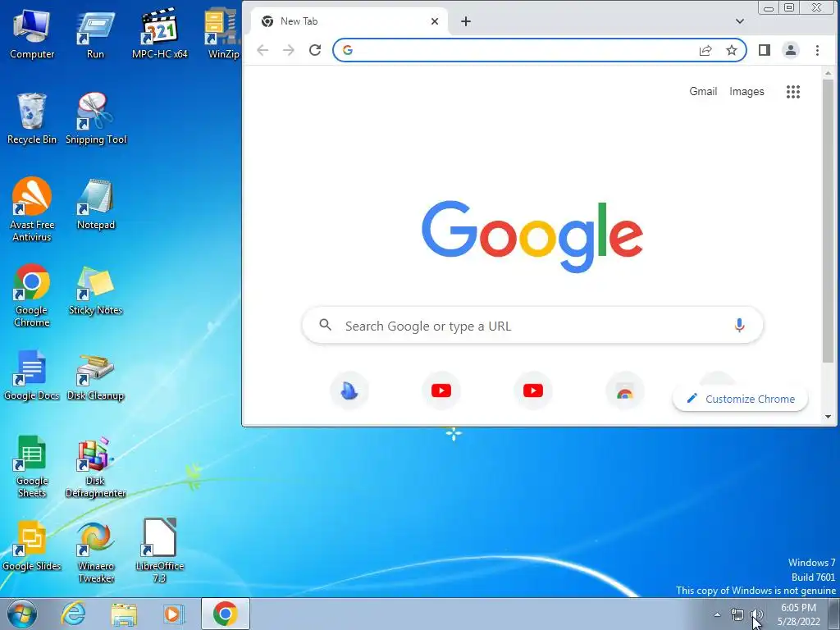Viewport: 840px width, 630px height.
Task: Reload the current Chrome page
Action: (315, 50)
